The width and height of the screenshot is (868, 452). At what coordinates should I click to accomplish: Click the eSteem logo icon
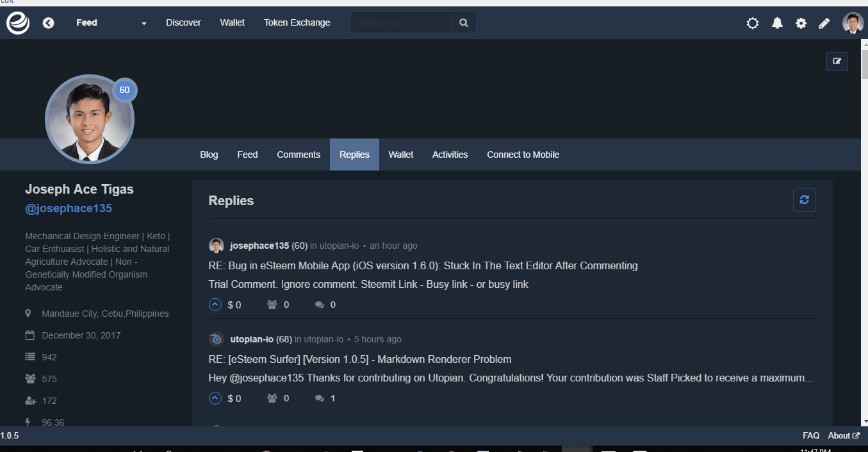pyautogui.click(x=18, y=23)
